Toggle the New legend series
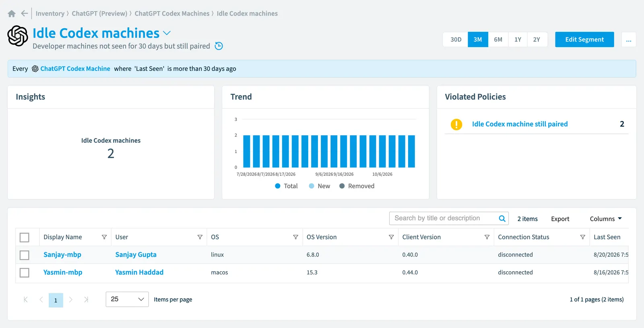The width and height of the screenshot is (644, 328). click(320, 186)
